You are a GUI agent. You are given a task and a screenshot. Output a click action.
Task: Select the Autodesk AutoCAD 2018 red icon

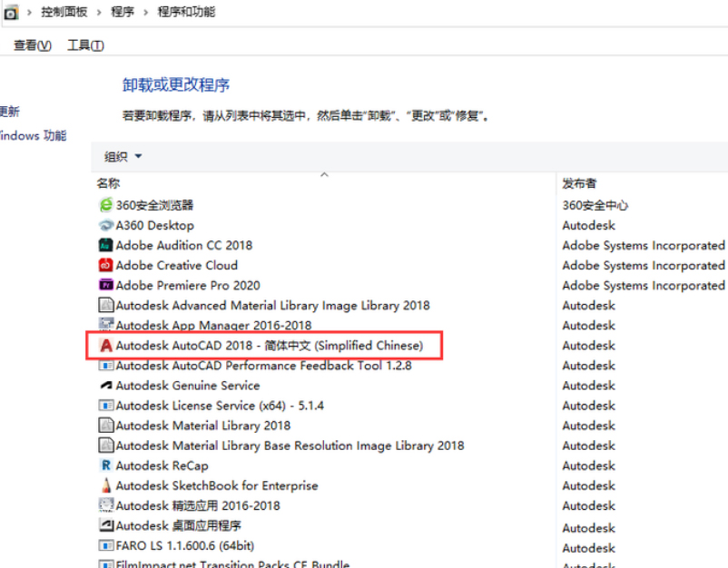coord(106,346)
